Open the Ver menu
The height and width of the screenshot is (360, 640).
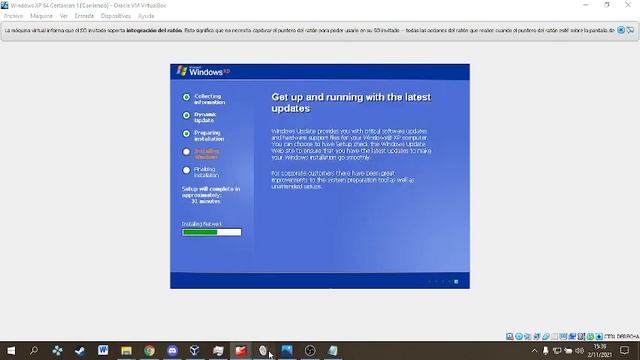pos(64,16)
